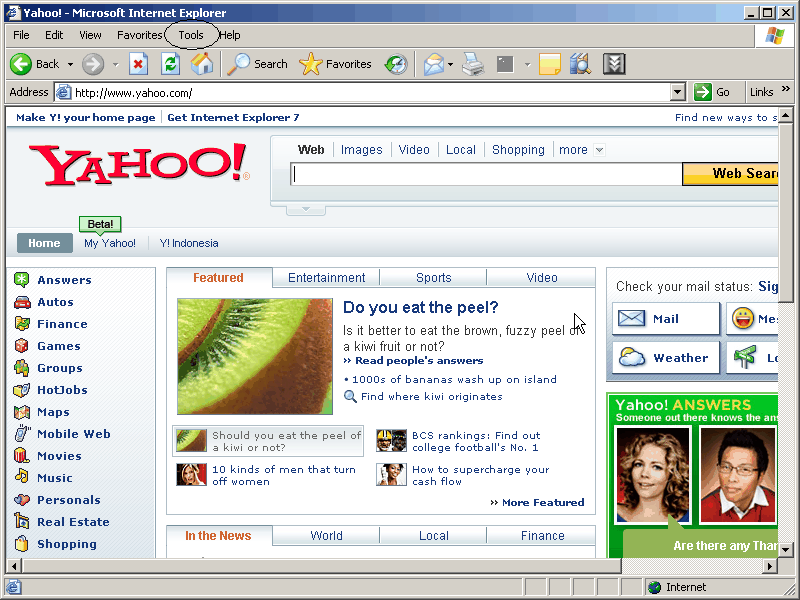Expand the collapse tab below the search box

306,210
